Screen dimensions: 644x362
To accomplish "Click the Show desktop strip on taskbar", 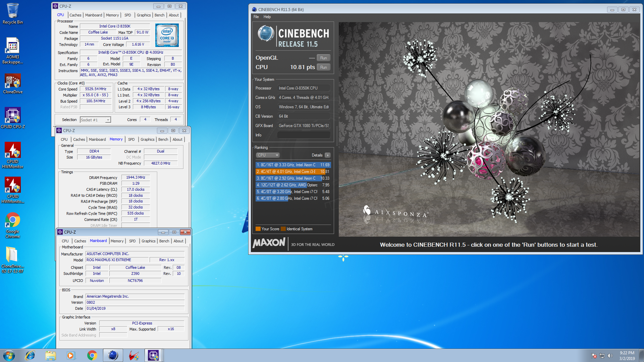I will (641, 355).
